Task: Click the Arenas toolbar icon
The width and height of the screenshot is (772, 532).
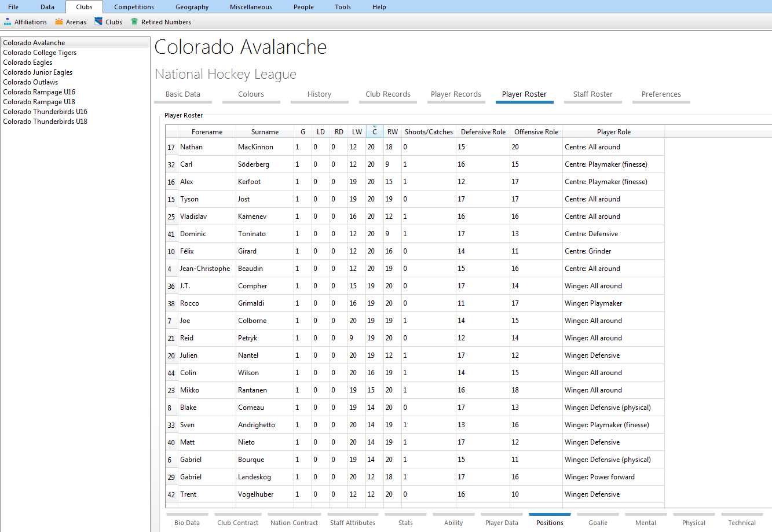Action: [x=59, y=22]
